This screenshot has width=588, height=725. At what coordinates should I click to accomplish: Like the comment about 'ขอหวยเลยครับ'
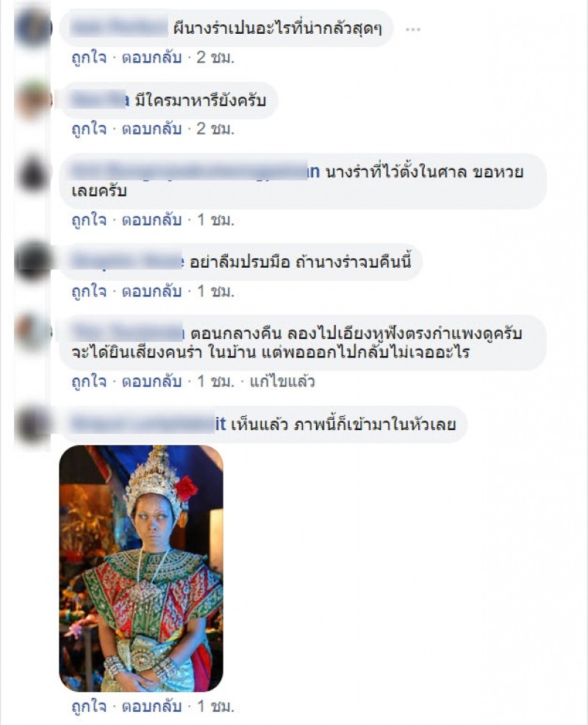(89, 220)
